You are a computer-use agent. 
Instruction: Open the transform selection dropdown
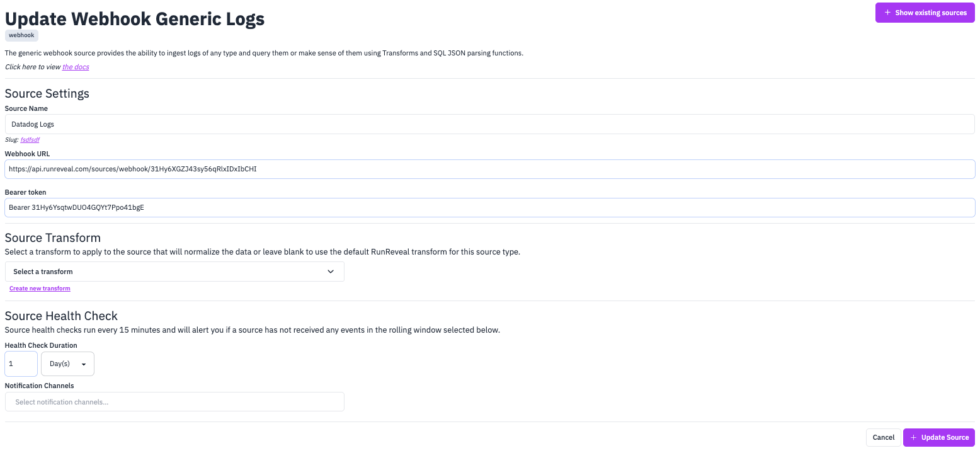[x=174, y=271]
